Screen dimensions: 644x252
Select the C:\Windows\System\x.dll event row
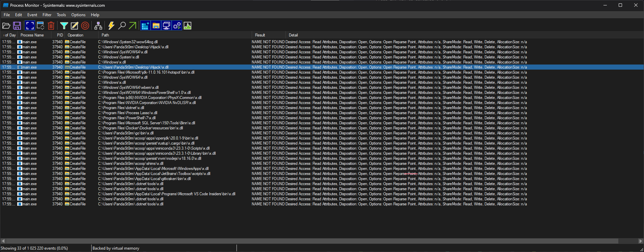(322, 57)
